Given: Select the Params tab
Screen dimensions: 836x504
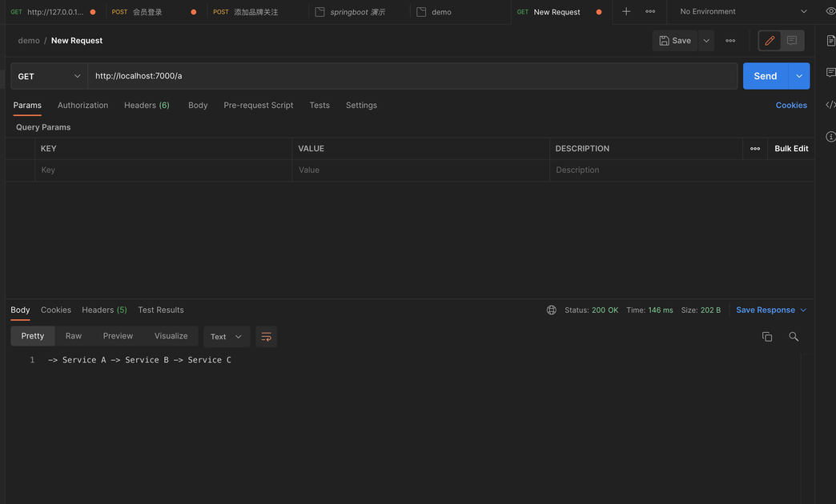Looking at the screenshot, I should (27, 105).
